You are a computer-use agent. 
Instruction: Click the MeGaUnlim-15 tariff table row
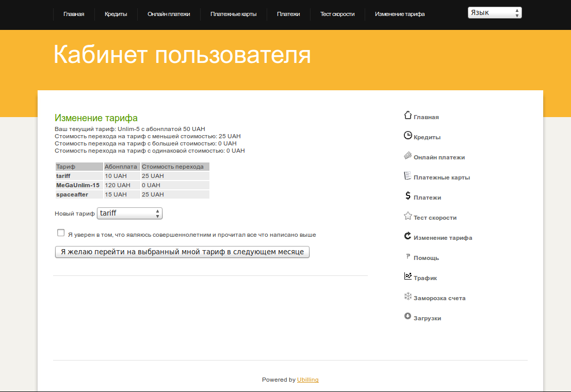pos(132,185)
